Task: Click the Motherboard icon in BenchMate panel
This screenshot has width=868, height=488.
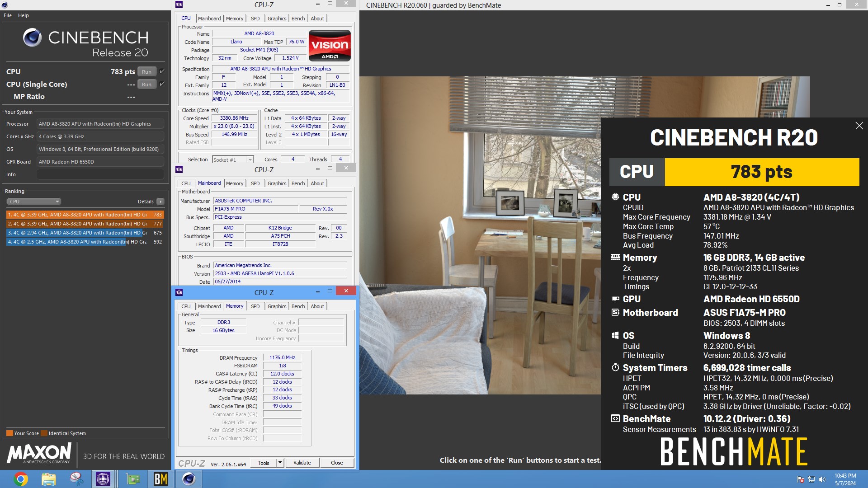Action: click(615, 312)
